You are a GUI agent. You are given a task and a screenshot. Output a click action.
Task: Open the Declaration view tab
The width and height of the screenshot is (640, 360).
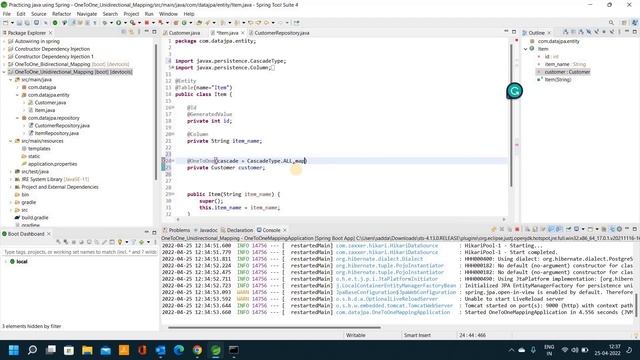point(237,230)
